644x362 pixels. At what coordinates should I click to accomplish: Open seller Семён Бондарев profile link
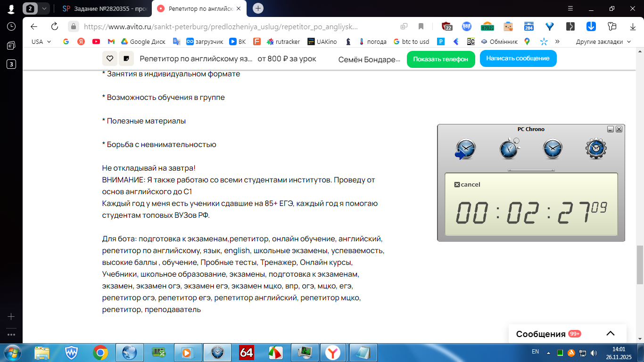tap(369, 59)
